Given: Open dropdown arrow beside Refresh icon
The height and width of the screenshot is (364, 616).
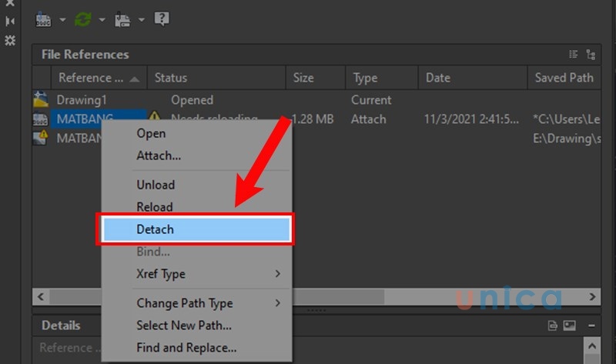Looking at the screenshot, I should (102, 20).
